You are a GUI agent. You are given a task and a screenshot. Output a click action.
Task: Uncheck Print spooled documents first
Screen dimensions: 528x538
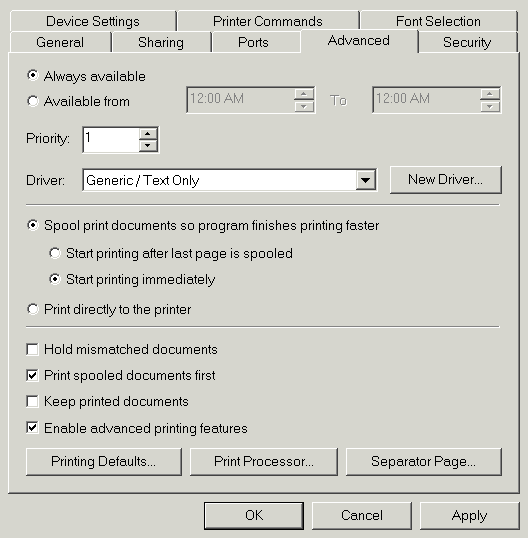click(x=32, y=375)
